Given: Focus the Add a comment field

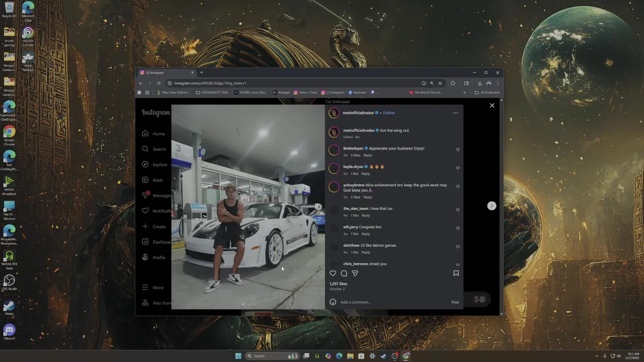Looking at the screenshot, I should pos(392,302).
